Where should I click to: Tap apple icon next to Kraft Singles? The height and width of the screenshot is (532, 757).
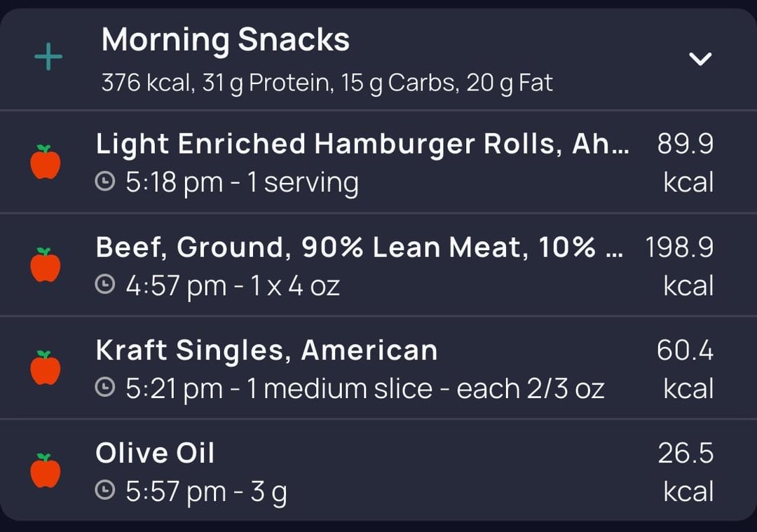point(46,368)
